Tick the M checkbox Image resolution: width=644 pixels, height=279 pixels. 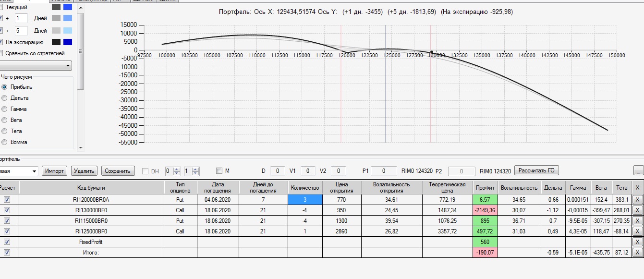tap(219, 170)
